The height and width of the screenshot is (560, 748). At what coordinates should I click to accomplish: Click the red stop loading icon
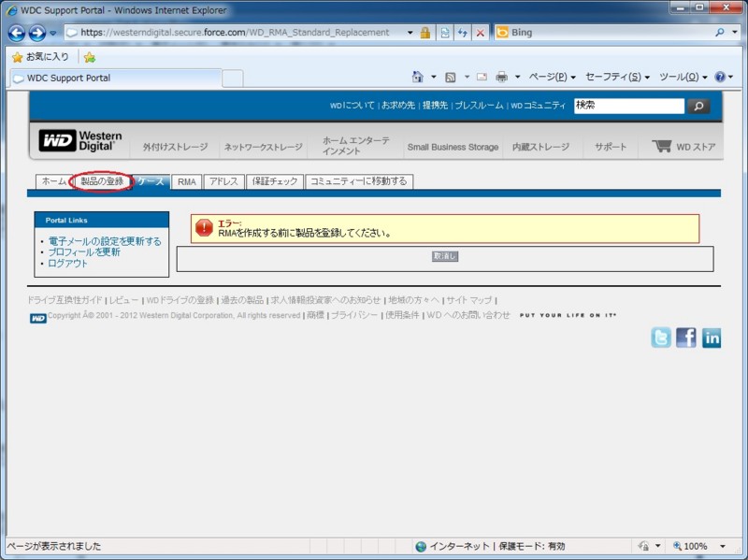(x=481, y=33)
